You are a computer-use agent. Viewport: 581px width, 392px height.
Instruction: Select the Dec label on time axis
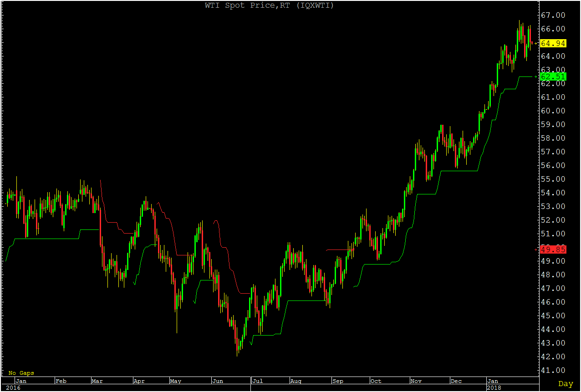(456, 381)
